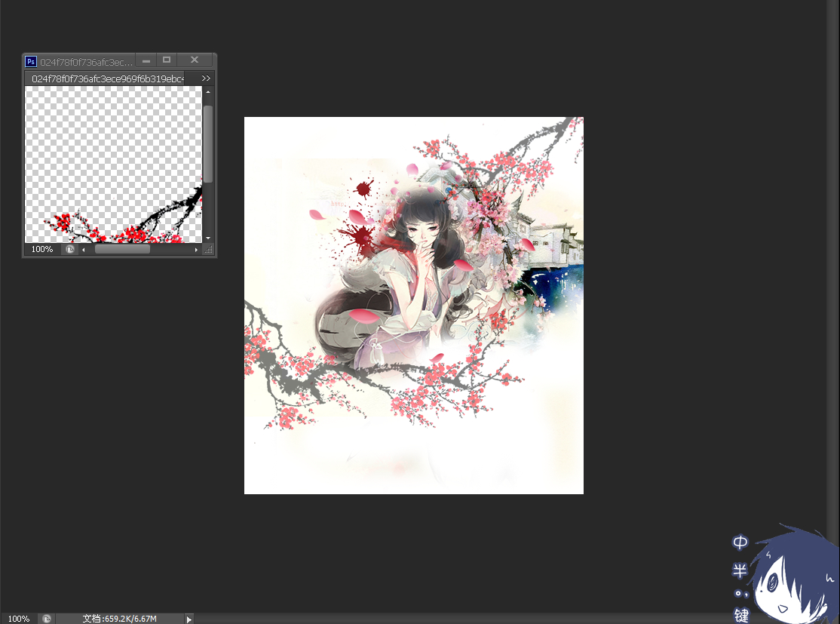840x624 pixels.
Task: Select the 024f78f0f736afc3ece969f6b319ebc4 document tab
Action: tap(105, 78)
